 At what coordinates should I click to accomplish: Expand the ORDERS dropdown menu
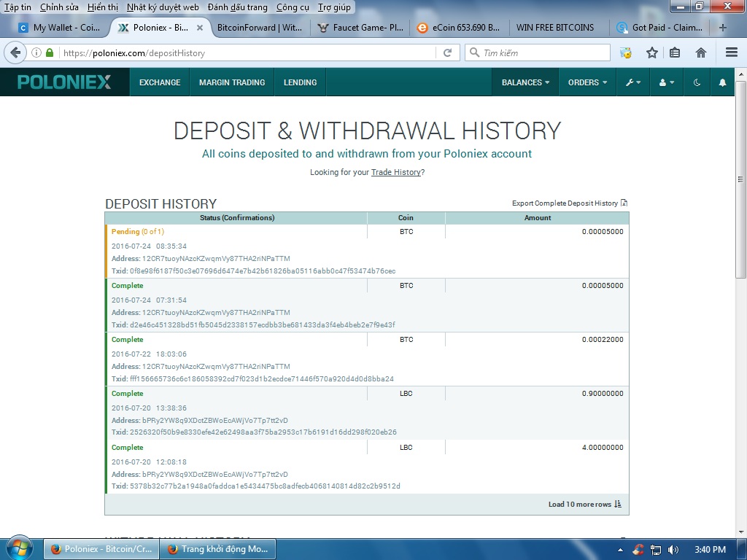click(x=587, y=82)
